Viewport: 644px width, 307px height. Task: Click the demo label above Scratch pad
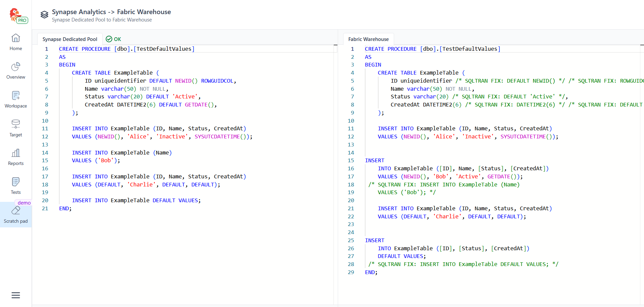click(x=24, y=203)
